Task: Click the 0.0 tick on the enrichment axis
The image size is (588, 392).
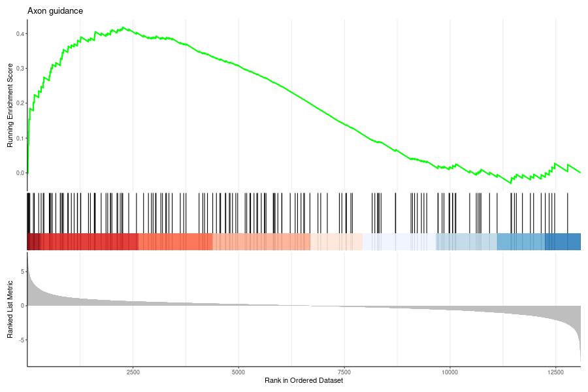Action: point(20,173)
